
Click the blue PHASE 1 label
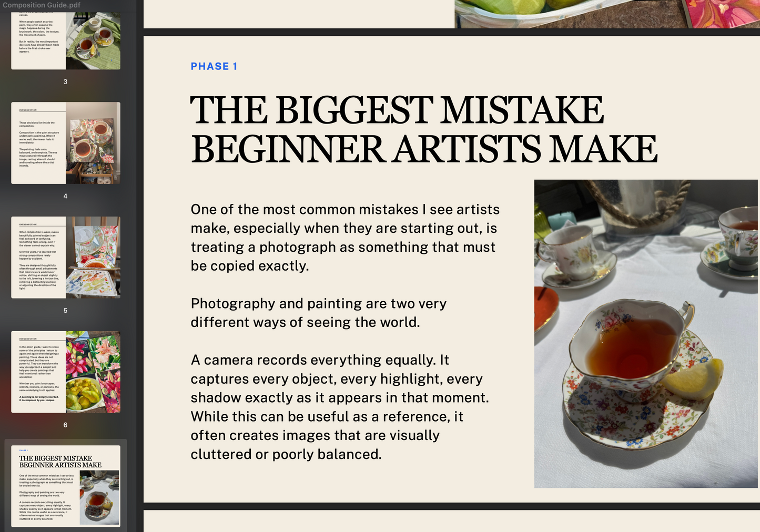214,66
